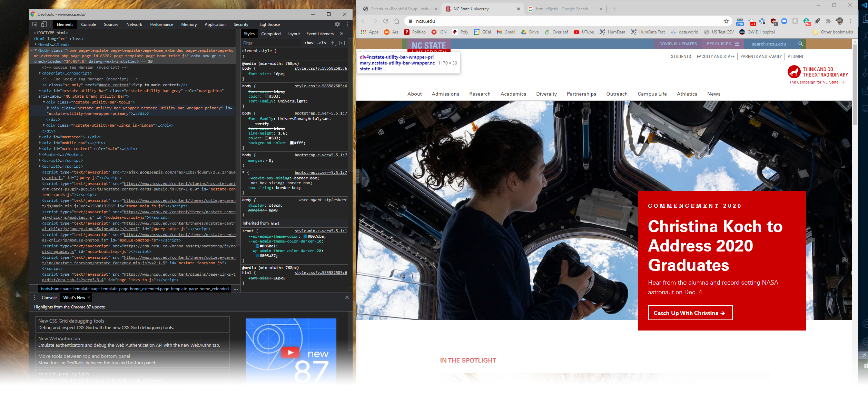Reload the ncsu.edu page

386,21
